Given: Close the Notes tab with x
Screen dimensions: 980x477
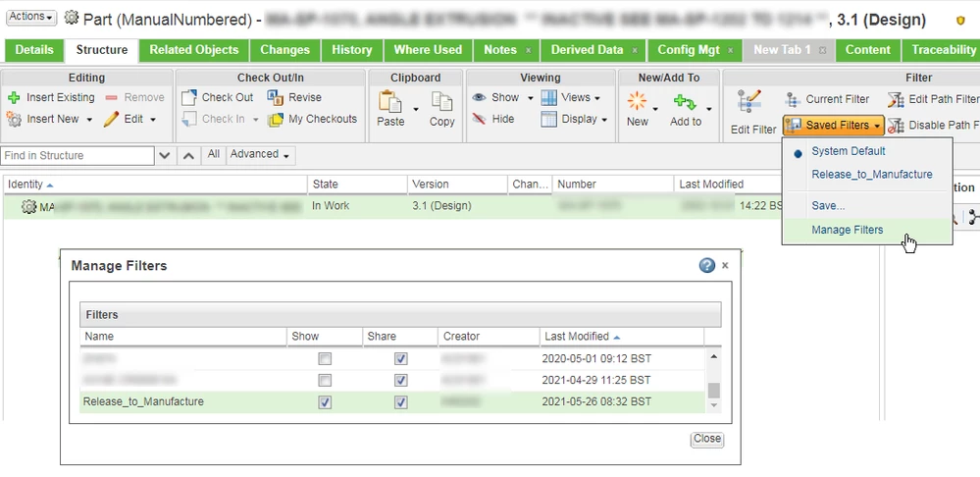Looking at the screenshot, I should 528,51.
